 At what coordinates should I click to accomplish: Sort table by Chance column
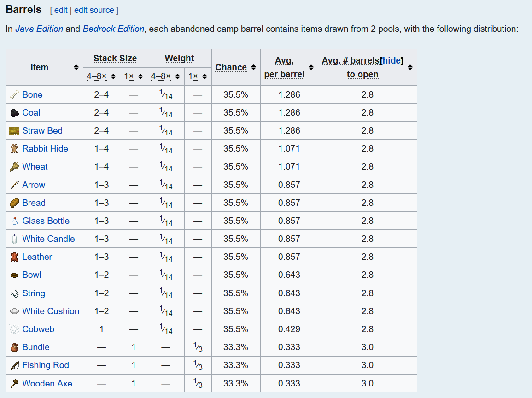point(253,67)
